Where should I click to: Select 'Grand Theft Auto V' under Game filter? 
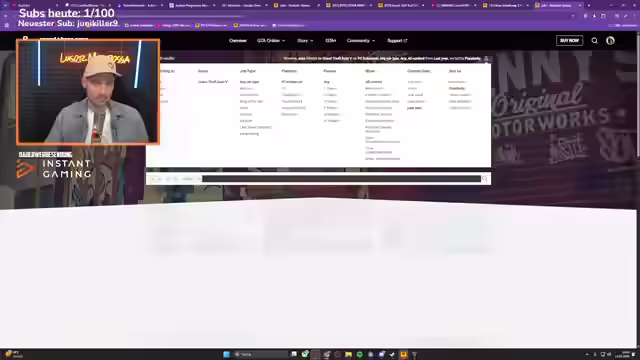pyautogui.click(x=213, y=82)
